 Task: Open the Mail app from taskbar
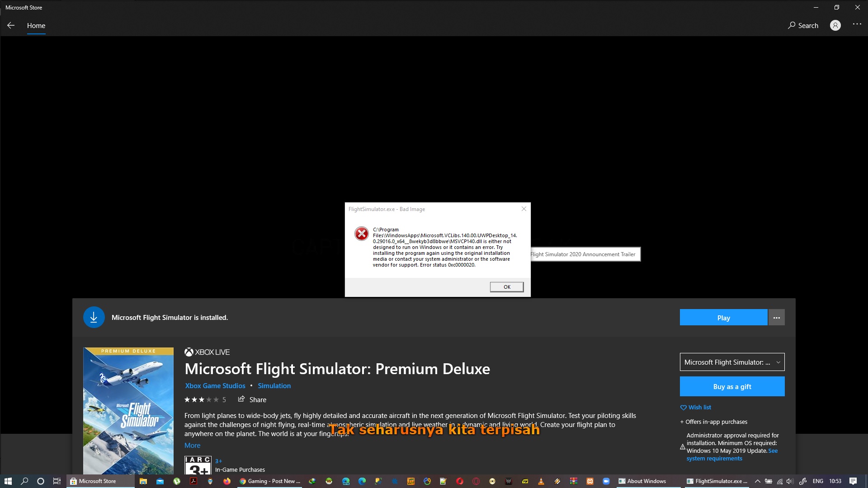point(160,481)
